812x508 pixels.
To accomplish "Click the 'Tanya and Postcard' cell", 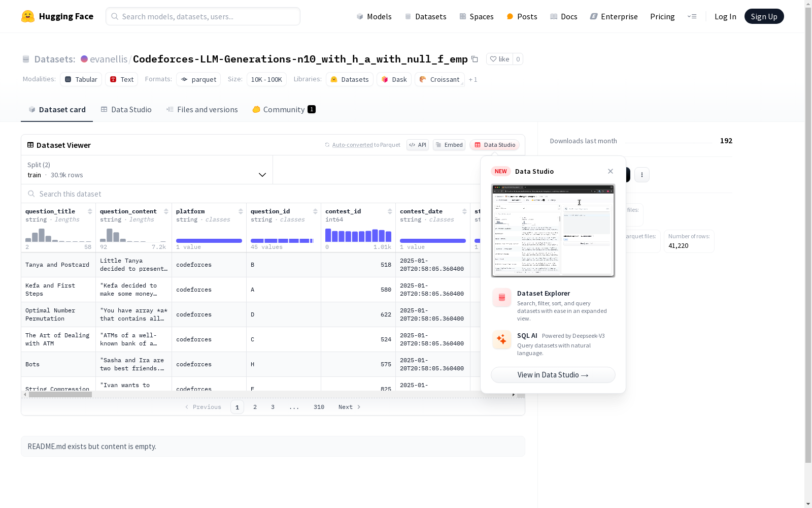I will tap(58, 265).
